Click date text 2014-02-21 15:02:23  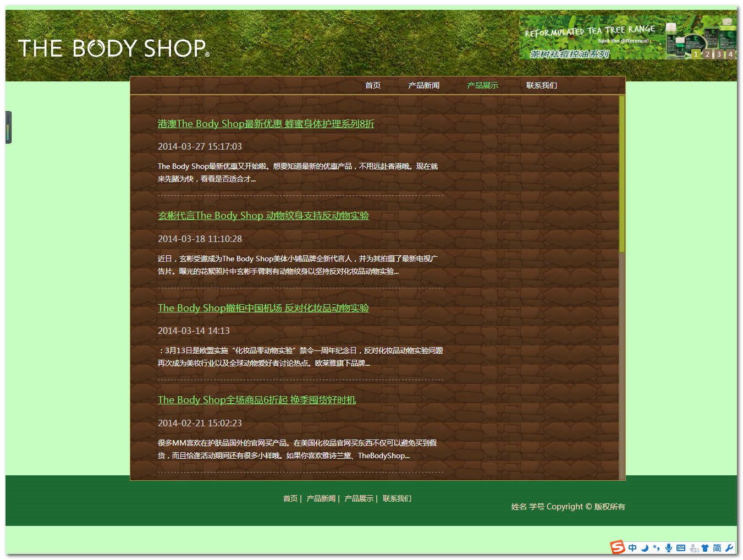[x=200, y=423]
